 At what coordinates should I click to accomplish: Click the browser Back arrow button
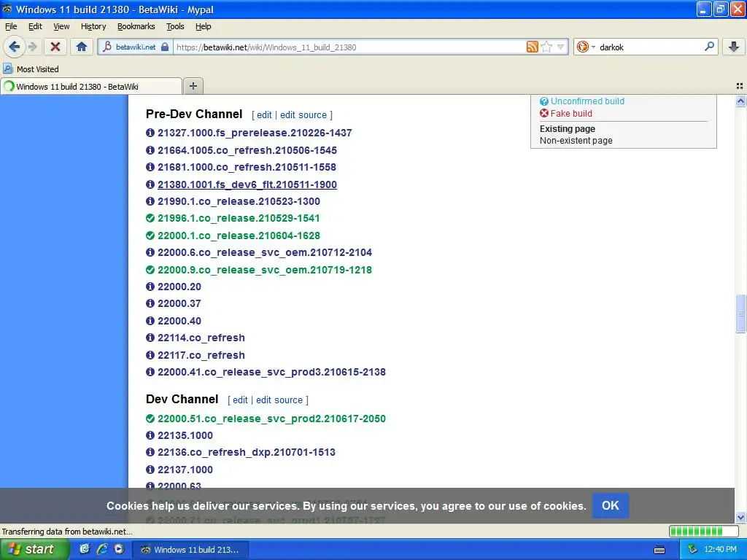[14, 47]
